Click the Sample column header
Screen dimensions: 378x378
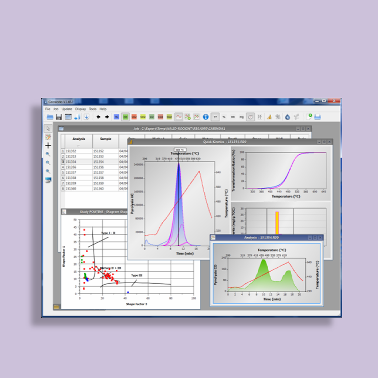point(105,139)
